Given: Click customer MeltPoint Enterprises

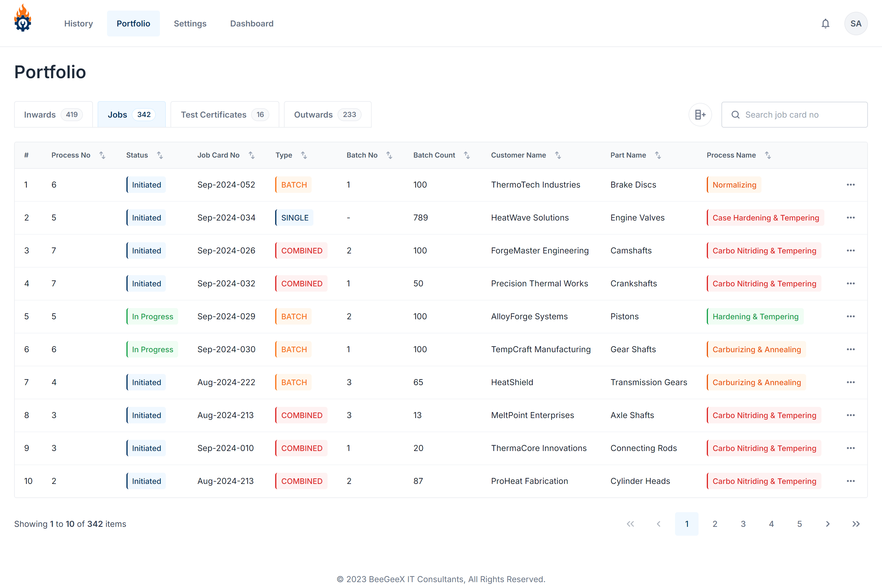Looking at the screenshot, I should pos(532,415).
